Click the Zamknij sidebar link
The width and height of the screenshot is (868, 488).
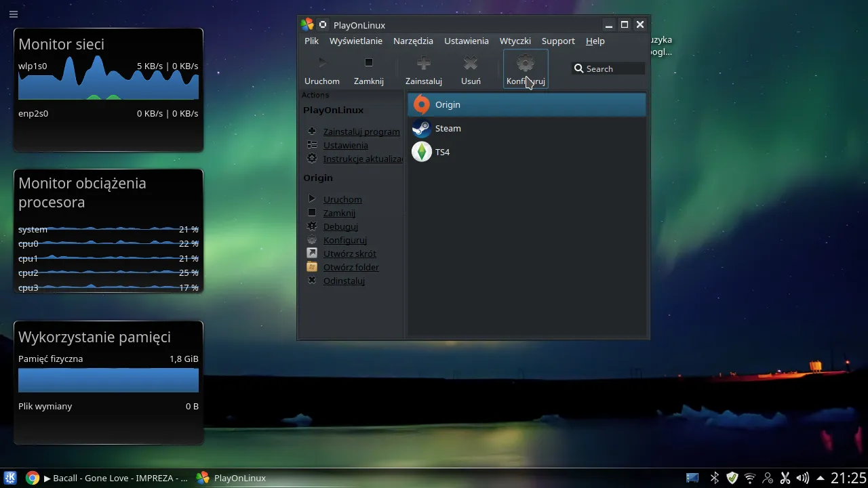tap(339, 213)
